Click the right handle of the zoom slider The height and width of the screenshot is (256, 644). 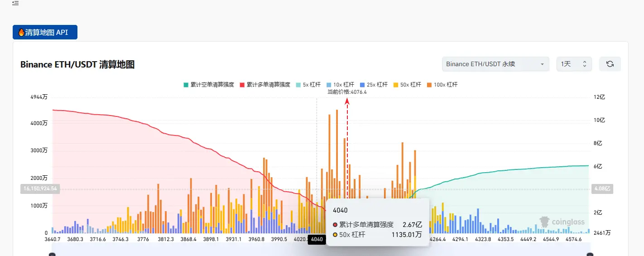[590, 254]
